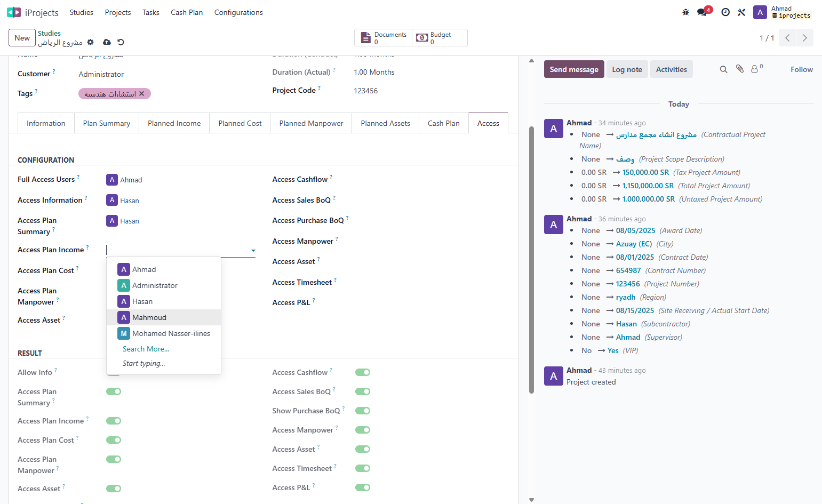Open the Studies breadcrumb link
This screenshot has height=504, width=822.
[x=49, y=33]
